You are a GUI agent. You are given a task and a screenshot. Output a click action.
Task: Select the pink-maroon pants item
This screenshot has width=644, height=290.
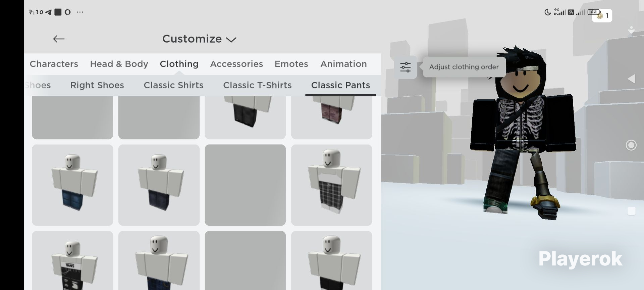332,117
